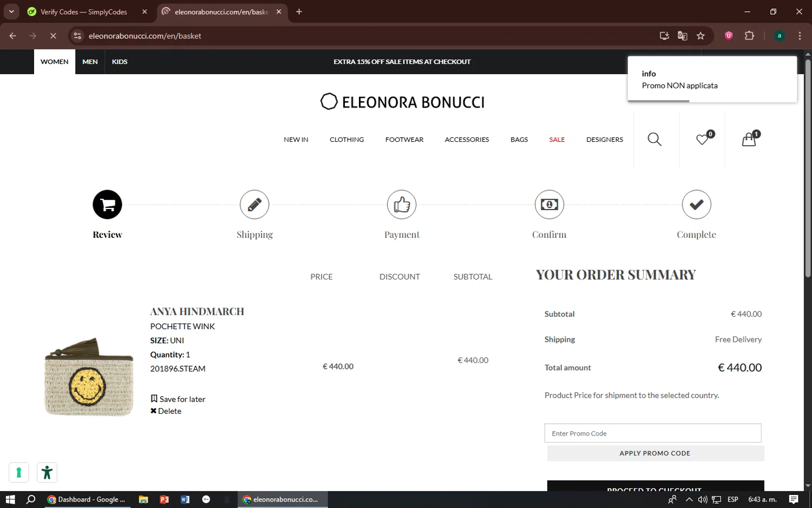Select the WOMEN section tab

(x=55, y=62)
